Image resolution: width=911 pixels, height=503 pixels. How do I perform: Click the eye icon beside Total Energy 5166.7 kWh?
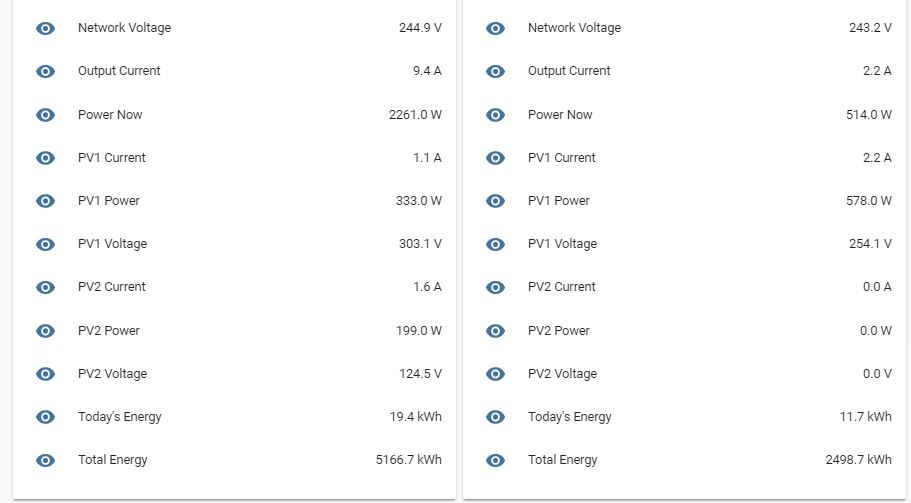coord(45,460)
